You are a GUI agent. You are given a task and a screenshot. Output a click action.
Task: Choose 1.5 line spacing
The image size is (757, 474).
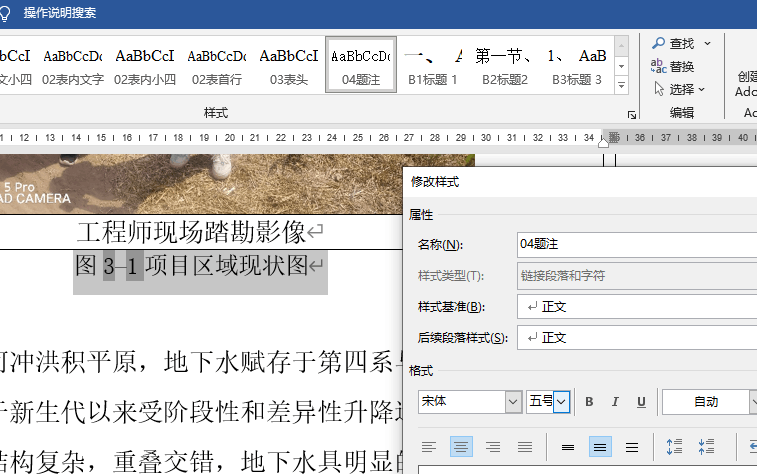[600, 447]
